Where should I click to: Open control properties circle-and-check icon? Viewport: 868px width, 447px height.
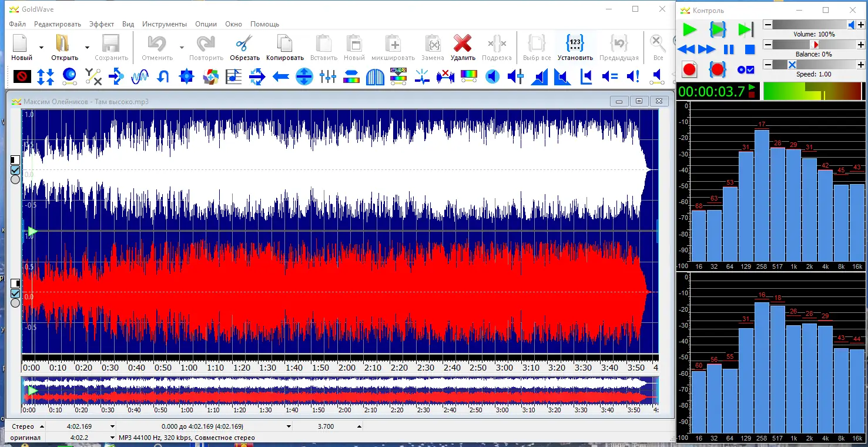point(745,69)
